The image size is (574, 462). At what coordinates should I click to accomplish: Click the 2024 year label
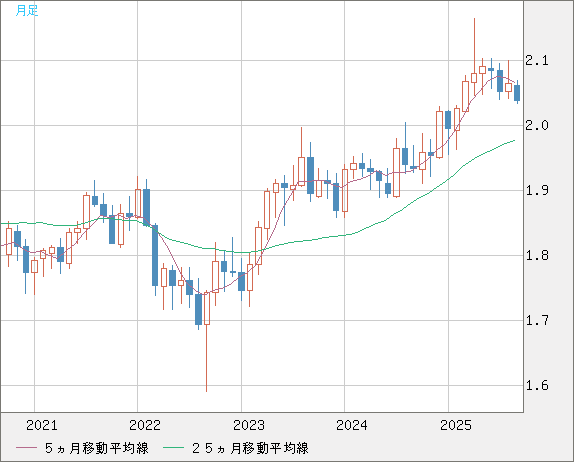coord(352,425)
